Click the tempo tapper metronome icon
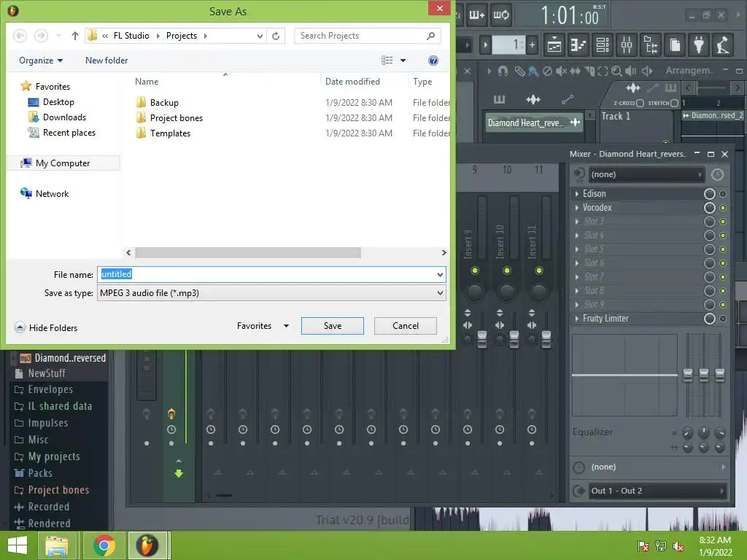 (x=723, y=45)
